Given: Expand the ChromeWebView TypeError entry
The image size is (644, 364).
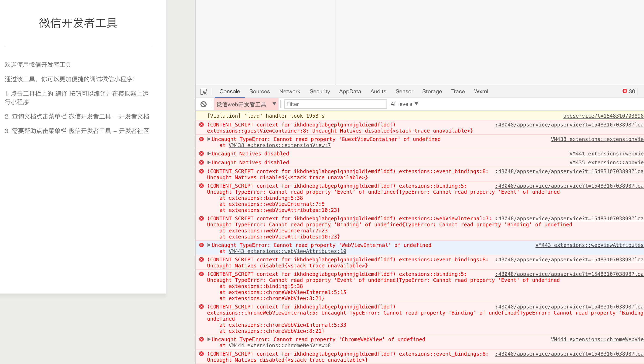Looking at the screenshot, I should pos(209,339).
